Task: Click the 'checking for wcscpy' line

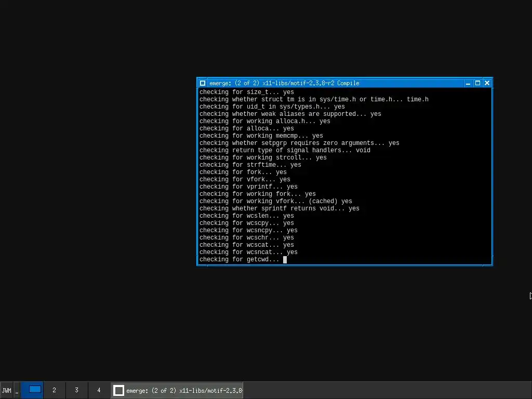Action: 247,223
